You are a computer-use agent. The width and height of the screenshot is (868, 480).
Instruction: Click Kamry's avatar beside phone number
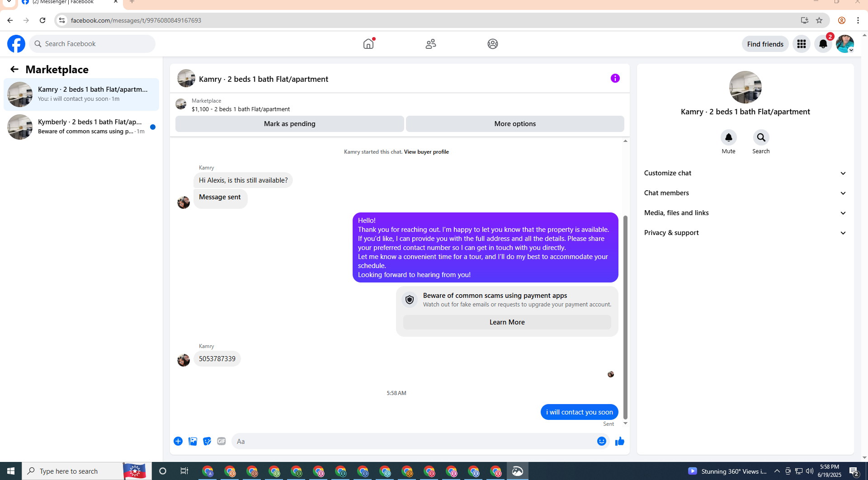(184, 360)
